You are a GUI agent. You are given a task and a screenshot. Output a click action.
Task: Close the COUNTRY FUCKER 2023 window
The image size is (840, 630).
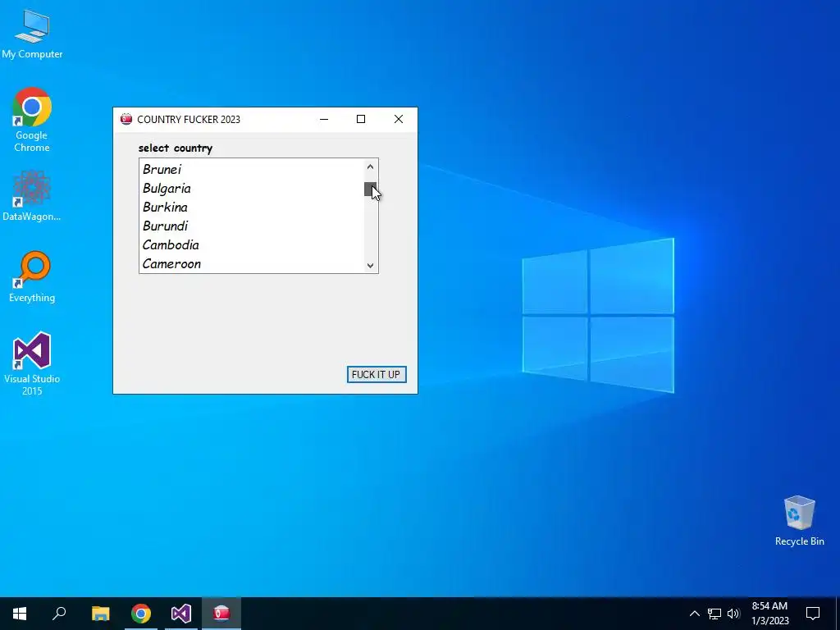399,119
